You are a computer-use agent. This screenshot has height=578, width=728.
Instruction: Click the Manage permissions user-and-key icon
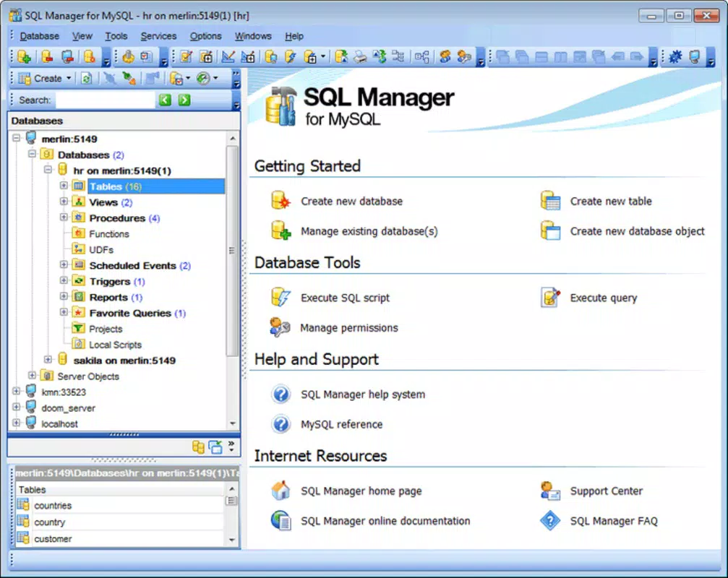pyautogui.click(x=280, y=327)
